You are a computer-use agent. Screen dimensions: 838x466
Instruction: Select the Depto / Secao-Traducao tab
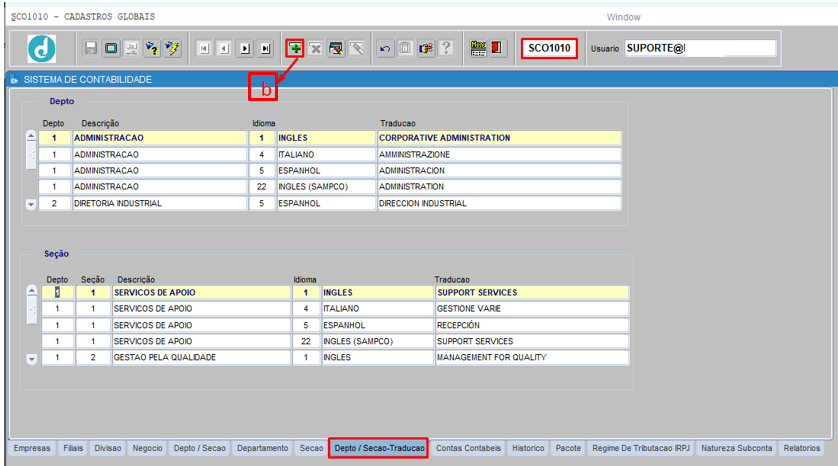[x=379, y=448]
